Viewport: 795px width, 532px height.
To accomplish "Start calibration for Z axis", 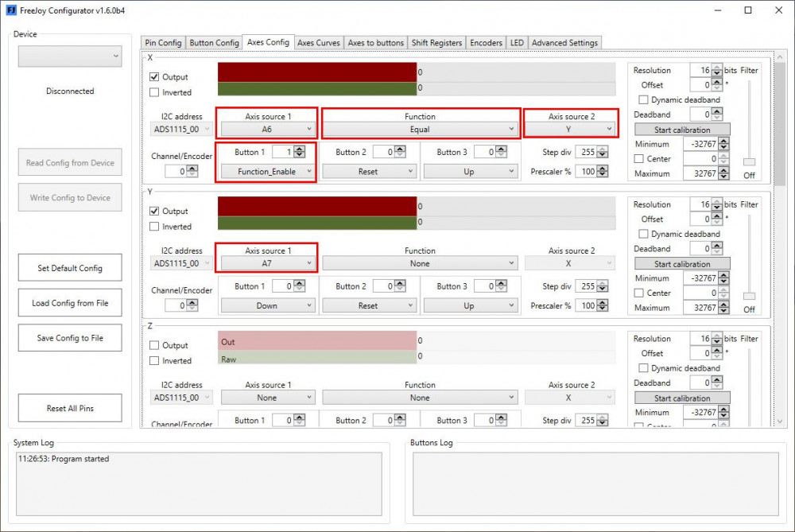I will [x=682, y=398].
